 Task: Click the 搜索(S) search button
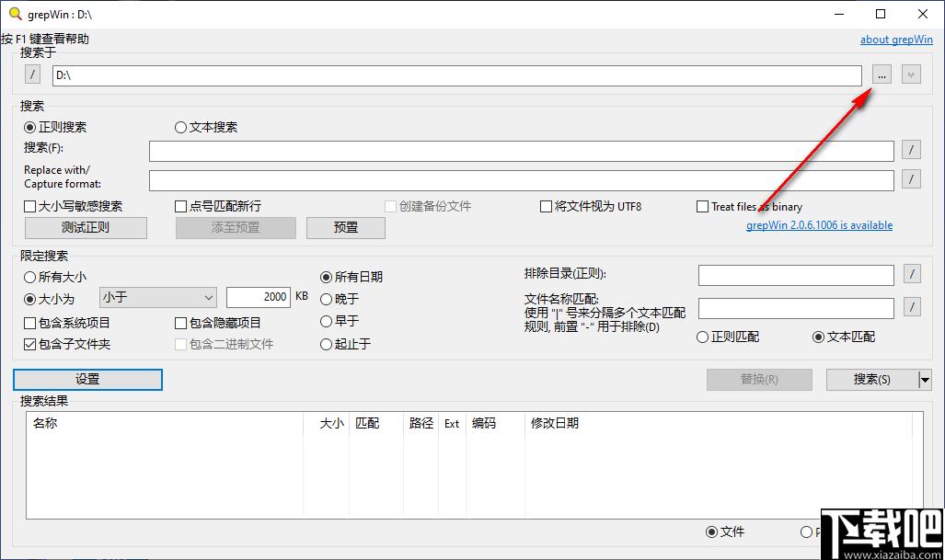pos(871,380)
